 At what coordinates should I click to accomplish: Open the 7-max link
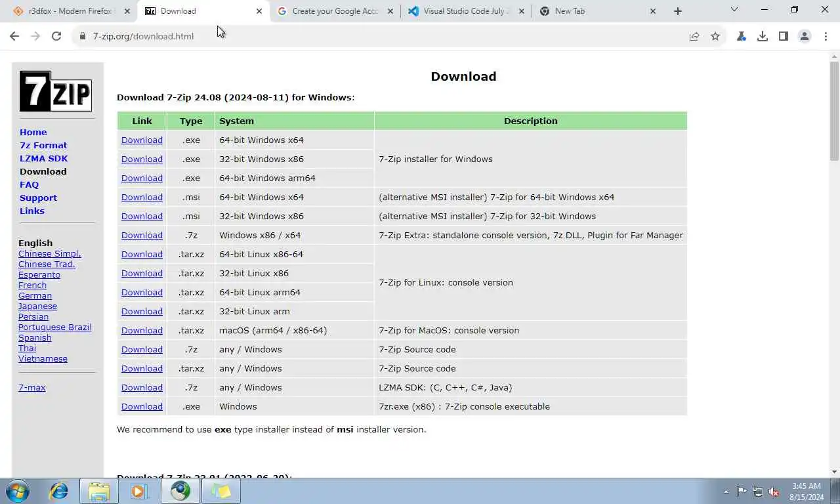pyautogui.click(x=32, y=387)
